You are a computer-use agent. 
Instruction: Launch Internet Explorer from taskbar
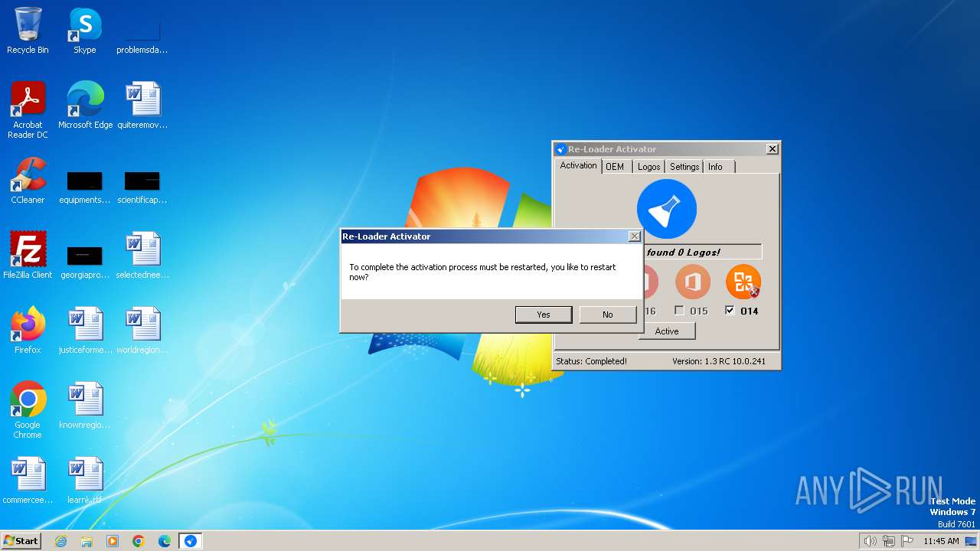click(60, 541)
